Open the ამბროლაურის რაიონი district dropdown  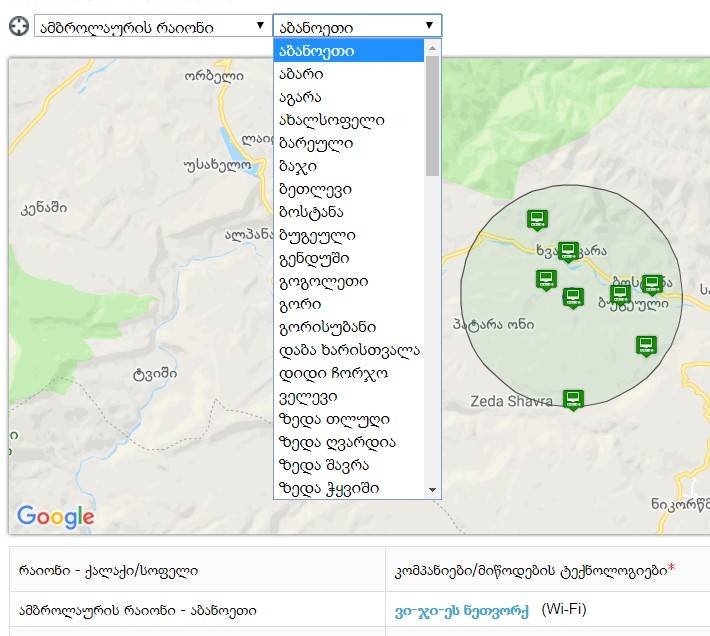coord(153,26)
